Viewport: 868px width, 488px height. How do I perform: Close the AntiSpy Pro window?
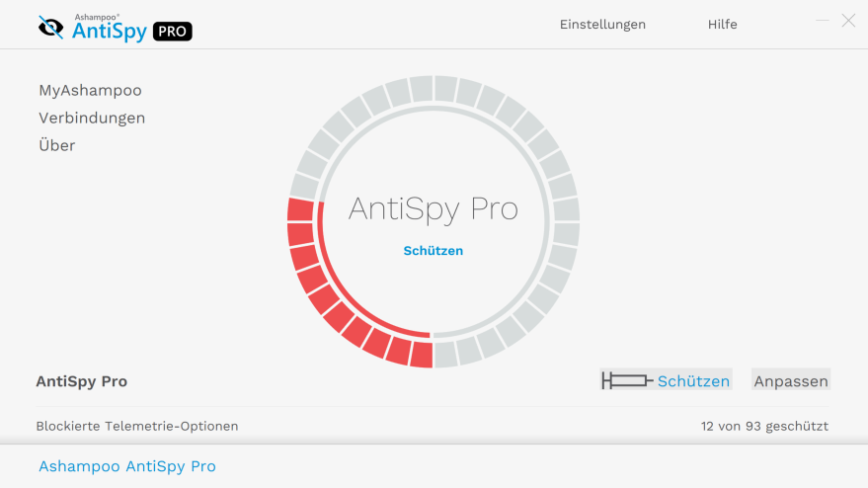[848, 21]
